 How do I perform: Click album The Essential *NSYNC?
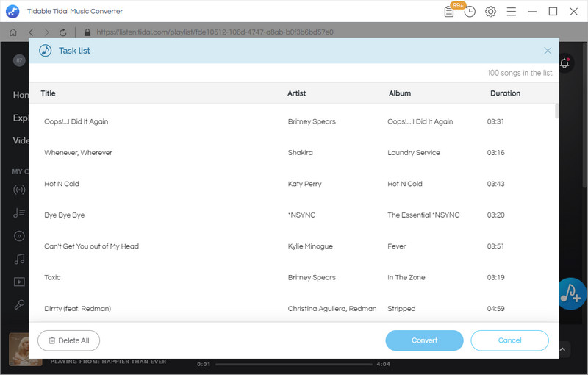pyautogui.click(x=423, y=215)
